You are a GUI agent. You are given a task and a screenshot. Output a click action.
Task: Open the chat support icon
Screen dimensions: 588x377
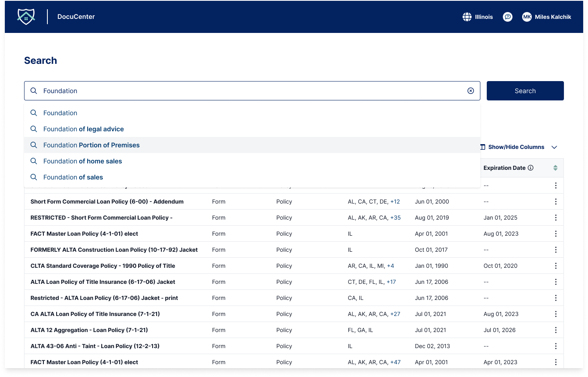click(x=508, y=17)
